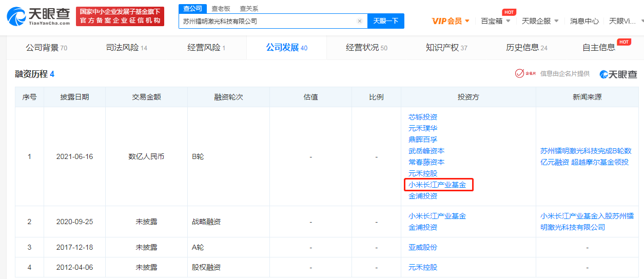Click the 融资历程 section heading
Image resolution: width=644 pixels, height=279 pixels.
(x=34, y=74)
